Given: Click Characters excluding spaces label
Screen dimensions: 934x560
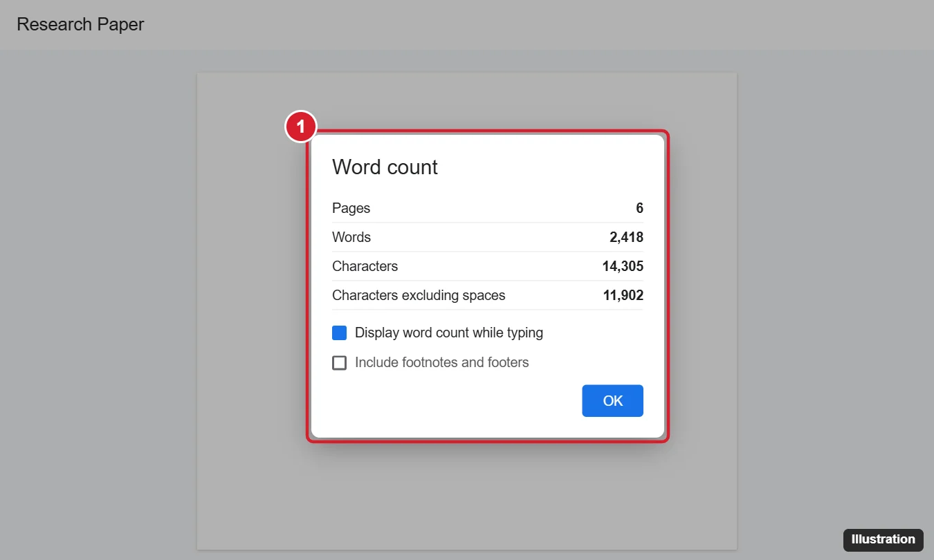Looking at the screenshot, I should pos(419,295).
